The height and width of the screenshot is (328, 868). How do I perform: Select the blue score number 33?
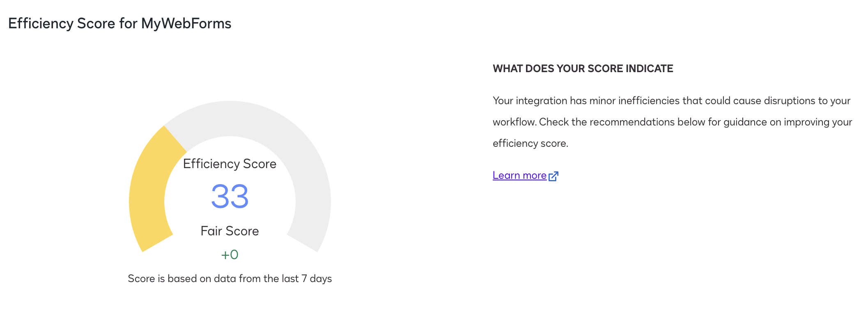pyautogui.click(x=230, y=197)
